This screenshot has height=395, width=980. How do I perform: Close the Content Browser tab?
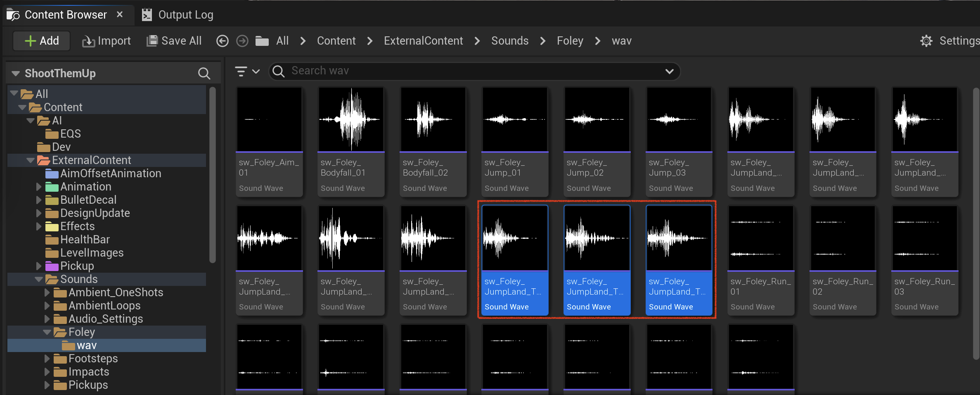[x=120, y=14]
